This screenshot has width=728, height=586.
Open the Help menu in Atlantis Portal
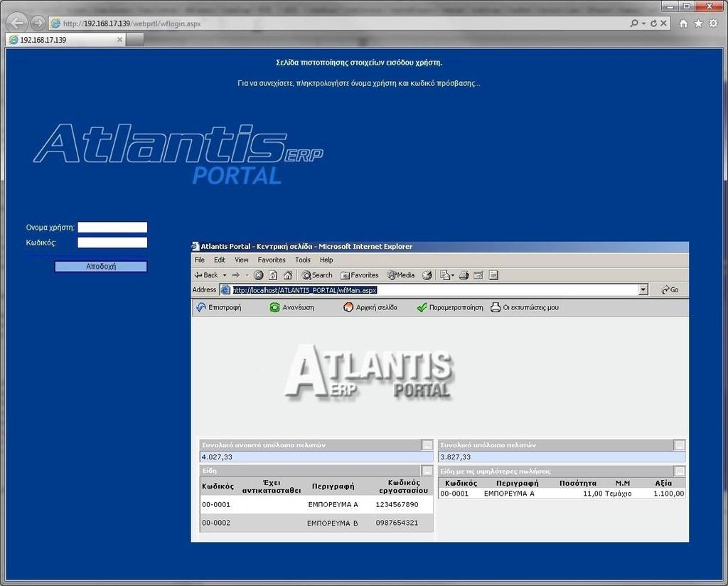click(x=326, y=260)
